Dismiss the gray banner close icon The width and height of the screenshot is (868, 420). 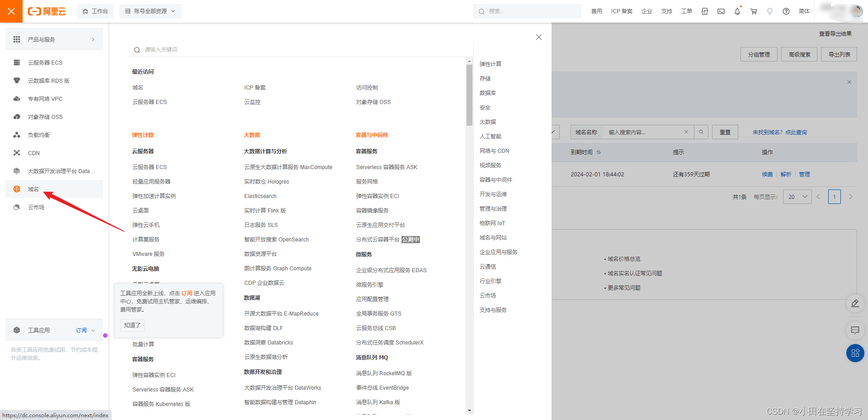(x=849, y=82)
